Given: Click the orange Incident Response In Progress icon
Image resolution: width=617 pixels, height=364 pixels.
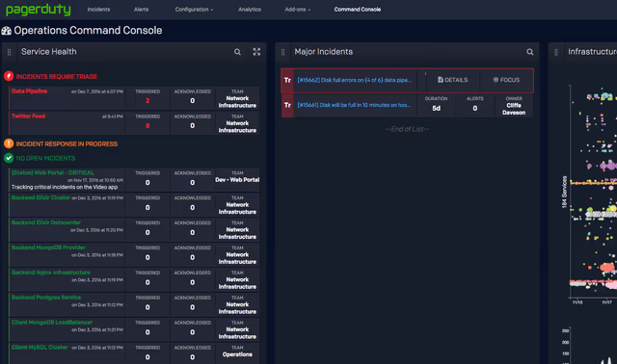Looking at the screenshot, I should [9, 143].
